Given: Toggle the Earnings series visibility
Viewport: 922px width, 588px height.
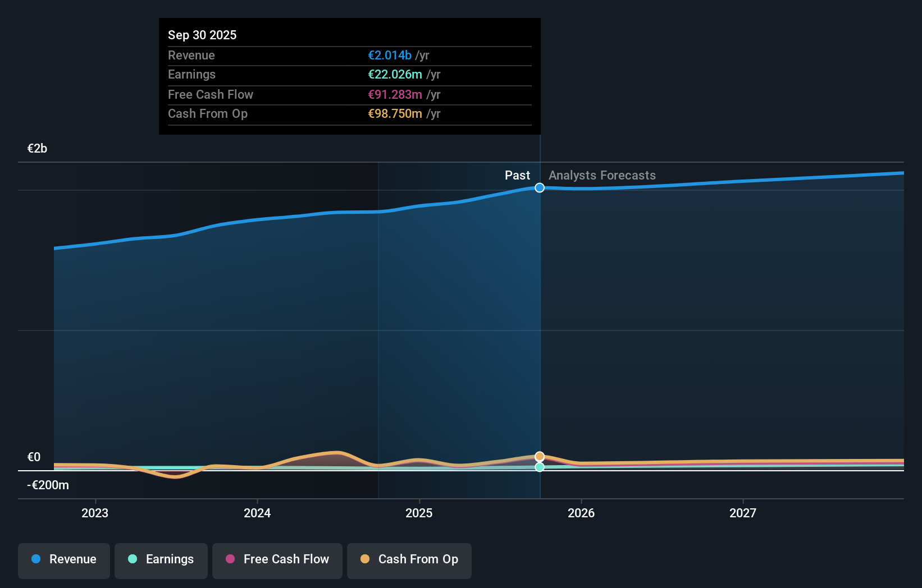Looking at the screenshot, I should 161,561.
